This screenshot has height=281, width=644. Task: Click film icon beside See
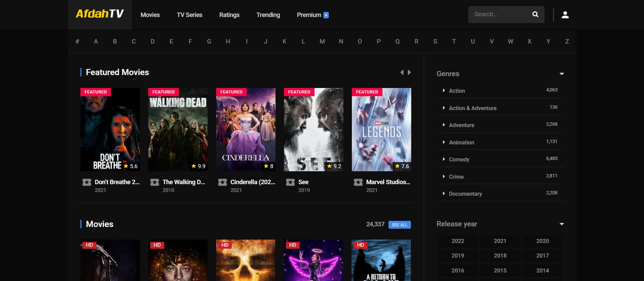pos(290,182)
